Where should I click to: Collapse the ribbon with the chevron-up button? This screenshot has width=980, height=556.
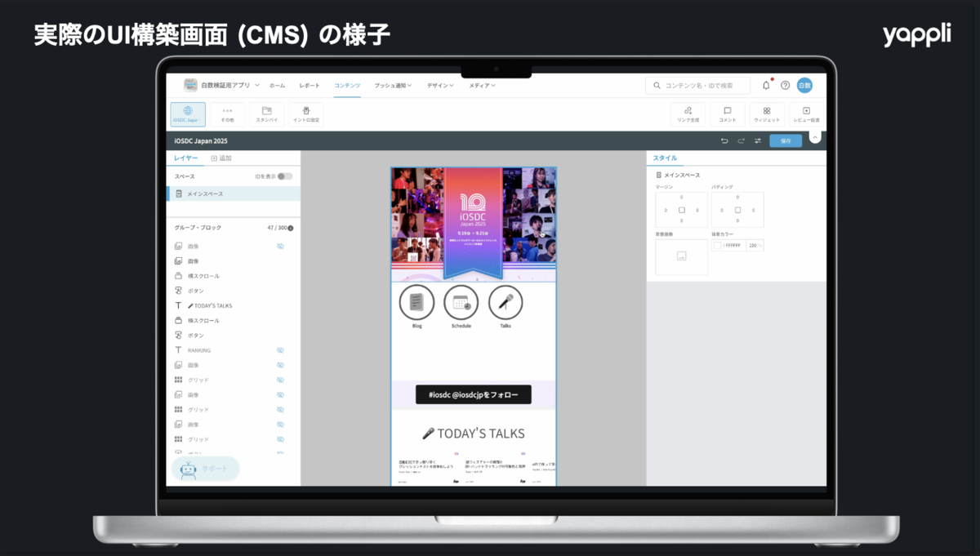pyautogui.click(x=815, y=137)
